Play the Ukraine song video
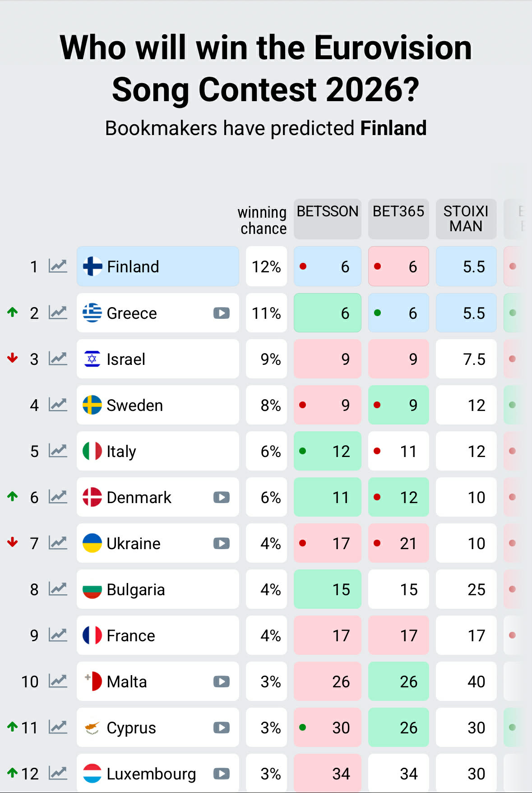The width and height of the screenshot is (532, 793). [221, 543]
